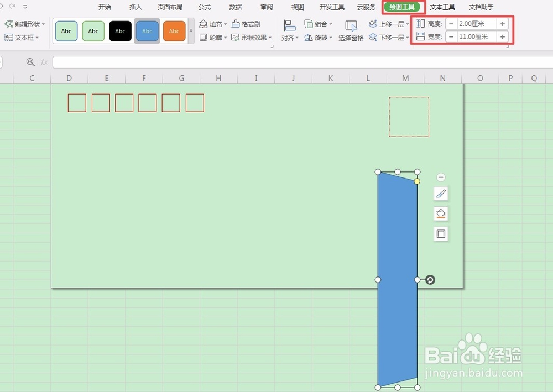
Task: Increase the 高度 height value
Action: 503,24
